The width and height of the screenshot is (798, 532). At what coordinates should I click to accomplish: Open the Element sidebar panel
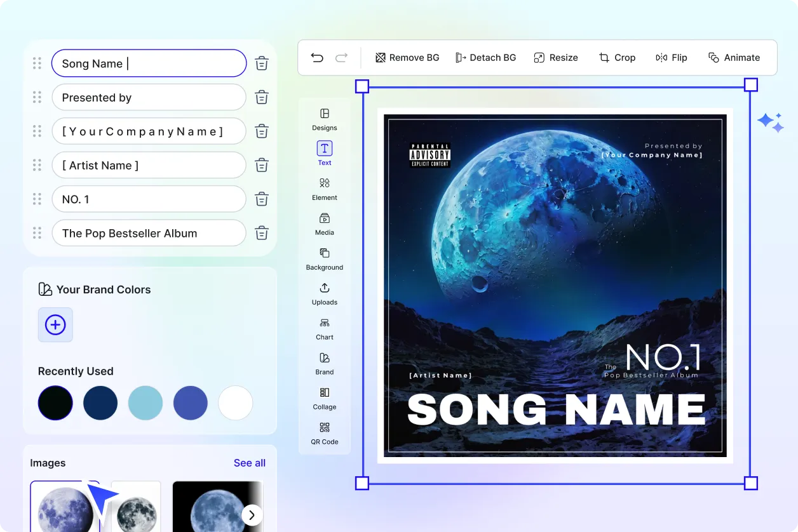pos(325,189)
